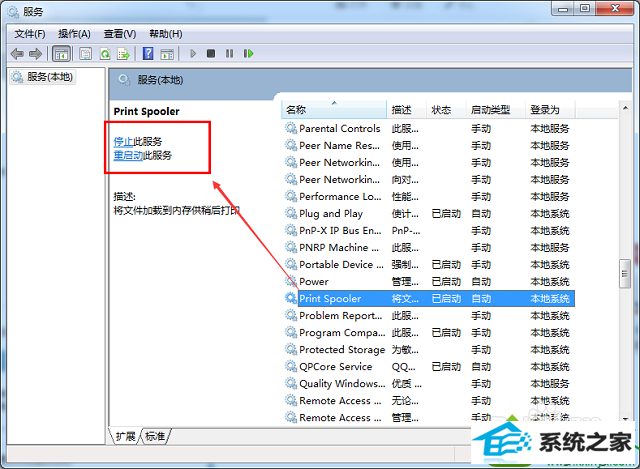
Task: Open the 查看(V) menu
Action: [x=120, y=34]
